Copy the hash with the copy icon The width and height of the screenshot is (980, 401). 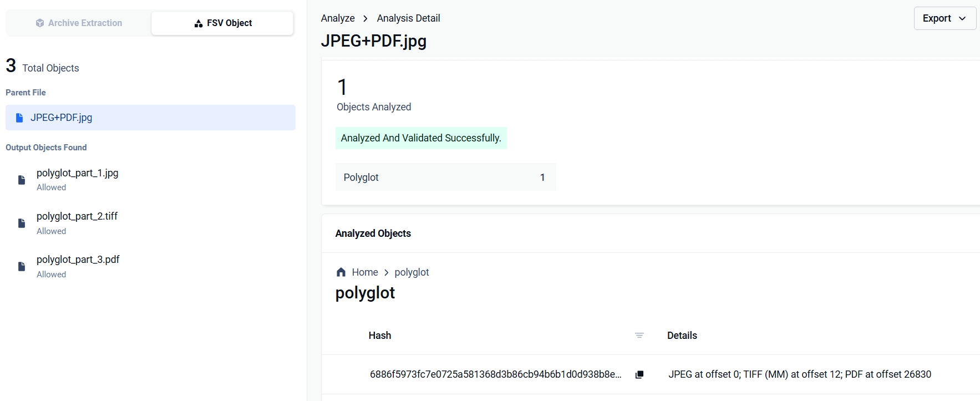coord(639,374)
